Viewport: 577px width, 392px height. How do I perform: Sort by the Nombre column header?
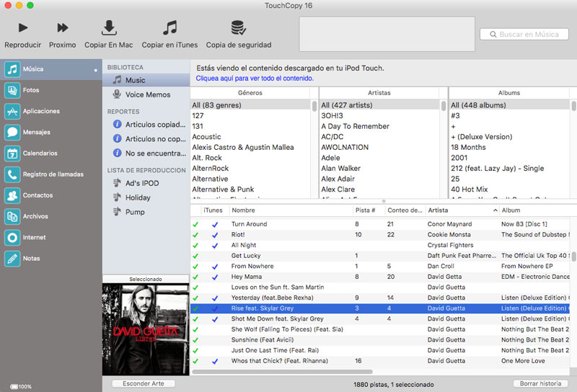click(x=291, y=210)
